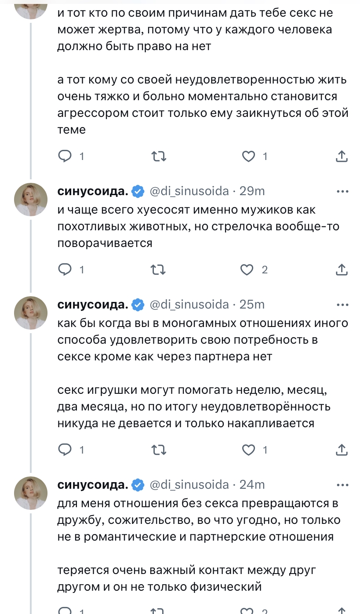Open replies on the 25m tweet

click(65, 450)
